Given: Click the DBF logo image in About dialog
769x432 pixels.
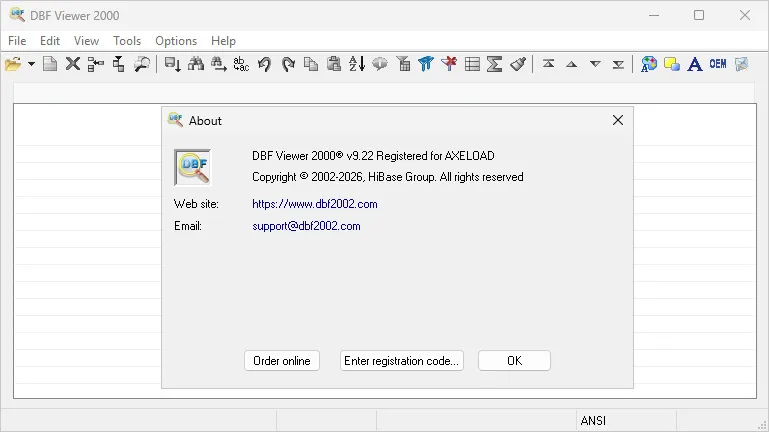Looking at the screenshot, I should tap(193, 168).
